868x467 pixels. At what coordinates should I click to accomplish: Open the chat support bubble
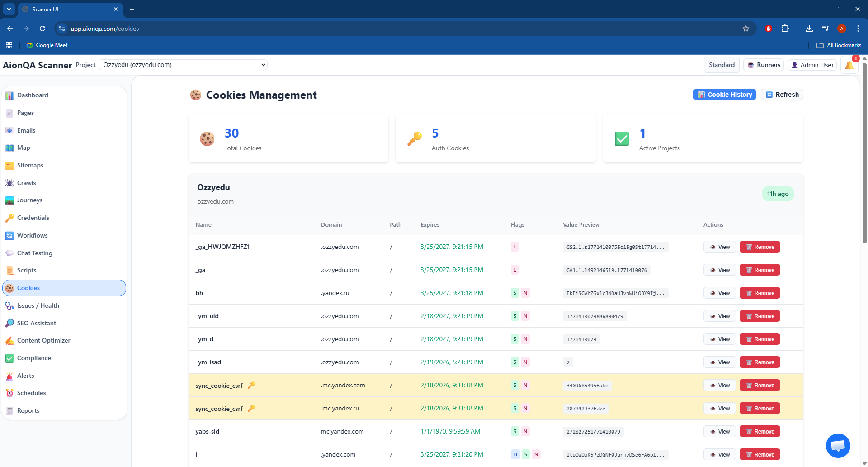(x=838, y=446)
